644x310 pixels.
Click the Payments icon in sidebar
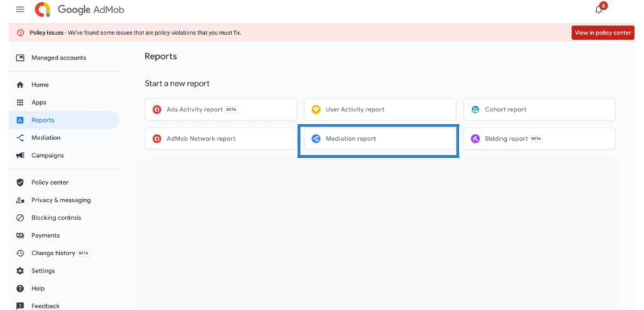20,236
